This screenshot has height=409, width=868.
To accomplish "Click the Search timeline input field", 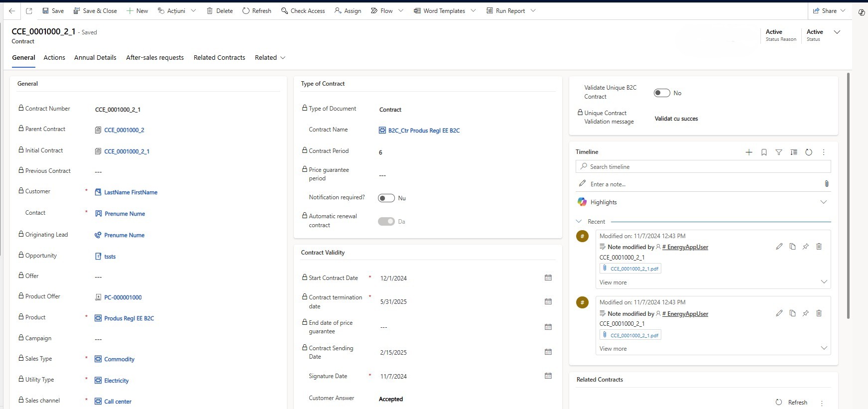I will (x=703, y=167).
